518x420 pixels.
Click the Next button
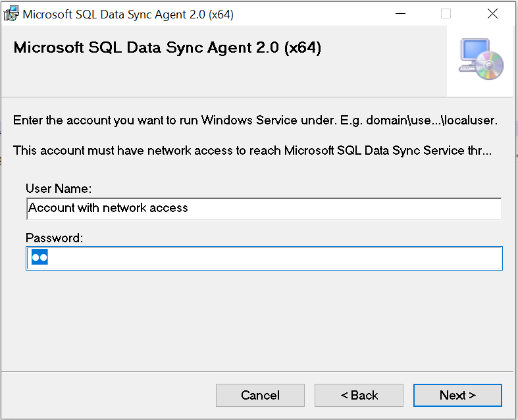pyautogui.click(x=457, y=395)
